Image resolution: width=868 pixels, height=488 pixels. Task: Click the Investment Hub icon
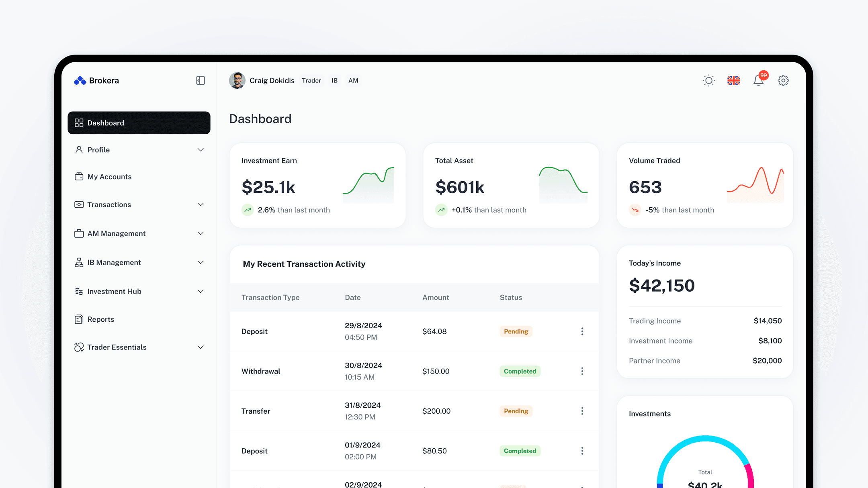79,291
